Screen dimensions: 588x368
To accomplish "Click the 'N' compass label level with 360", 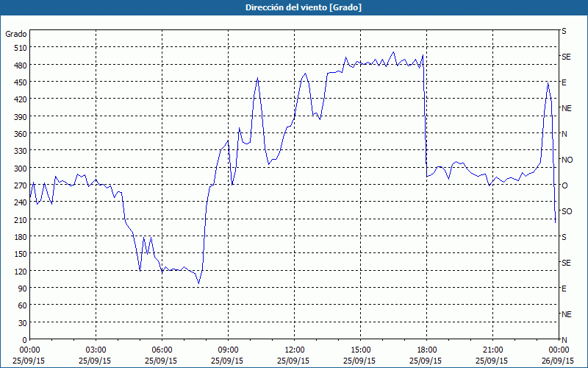I will 564,134.
